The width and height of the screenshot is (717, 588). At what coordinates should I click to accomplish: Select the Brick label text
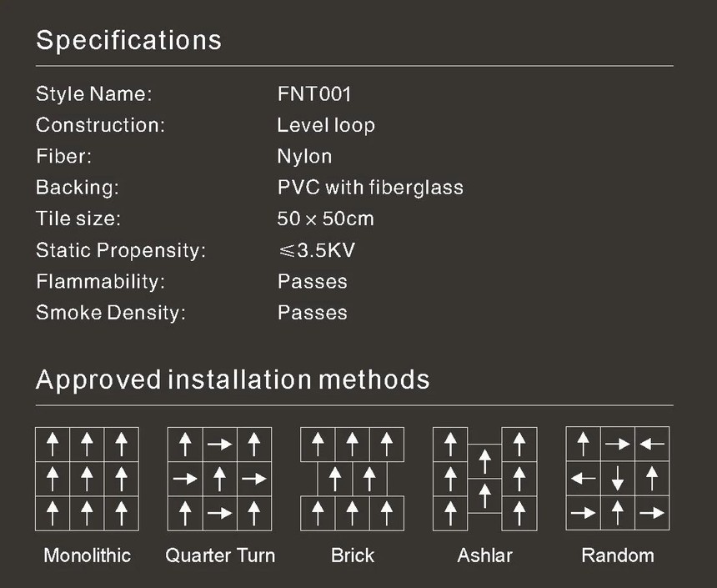point(353,555)
